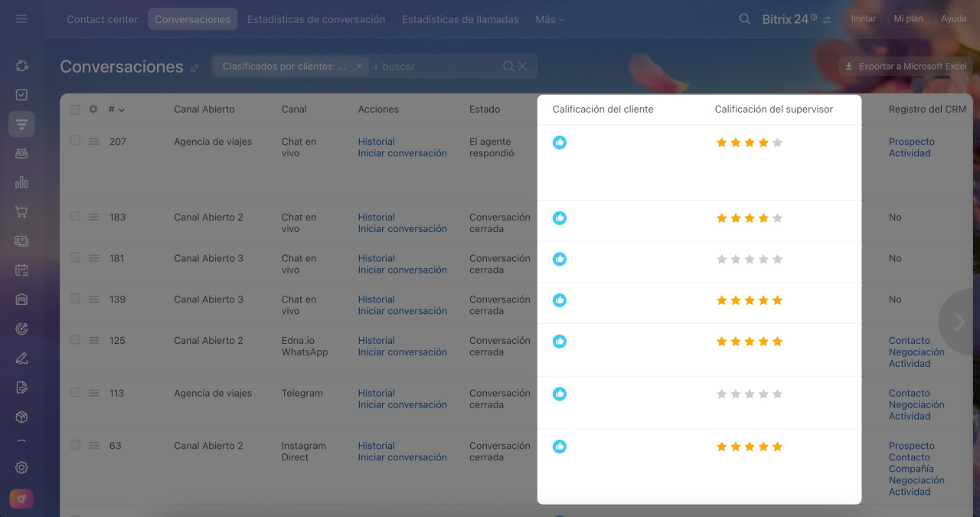Expand the Más dropdown menu
Image resolution: width=980 pixels, height=517 pixels.
550,19
